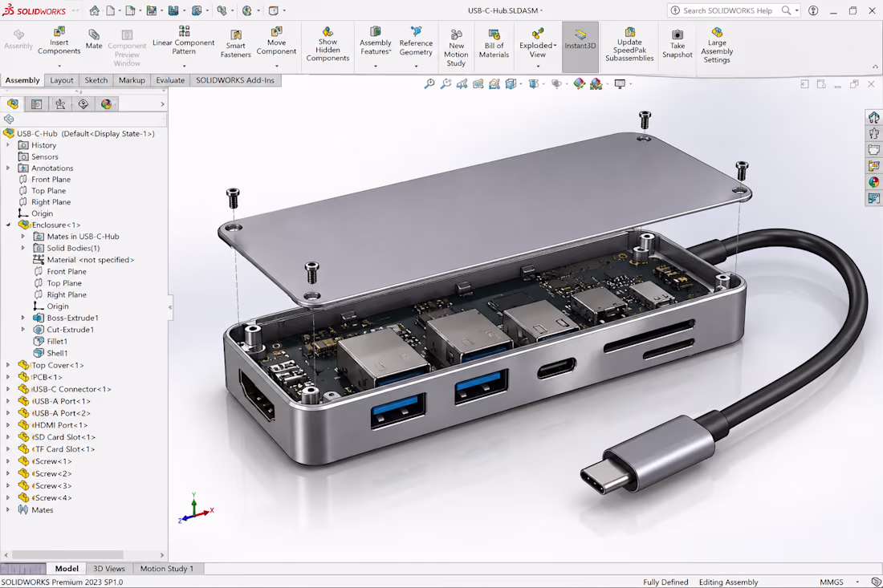The height and width of the screenshot is (588, 883).
Task: Create a New Motion Study
Action: [x=456, y=48]
